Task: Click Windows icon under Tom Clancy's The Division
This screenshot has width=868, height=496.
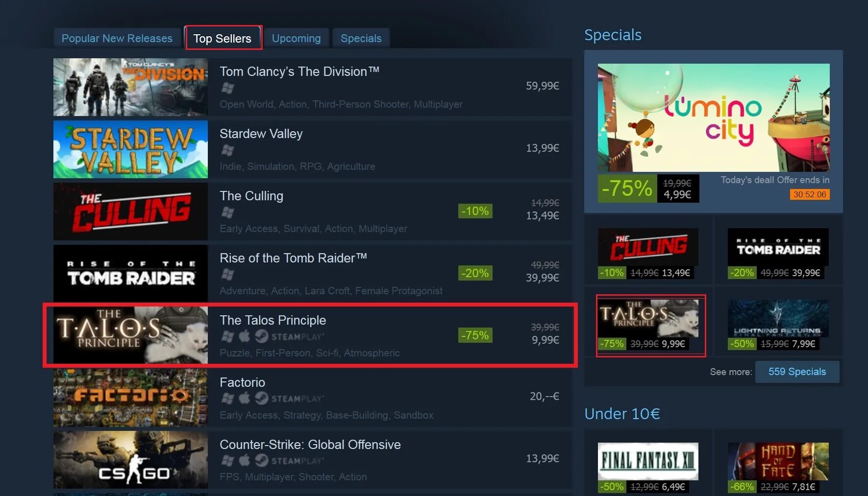Action: pyautogui.click(x=227, y=88)
